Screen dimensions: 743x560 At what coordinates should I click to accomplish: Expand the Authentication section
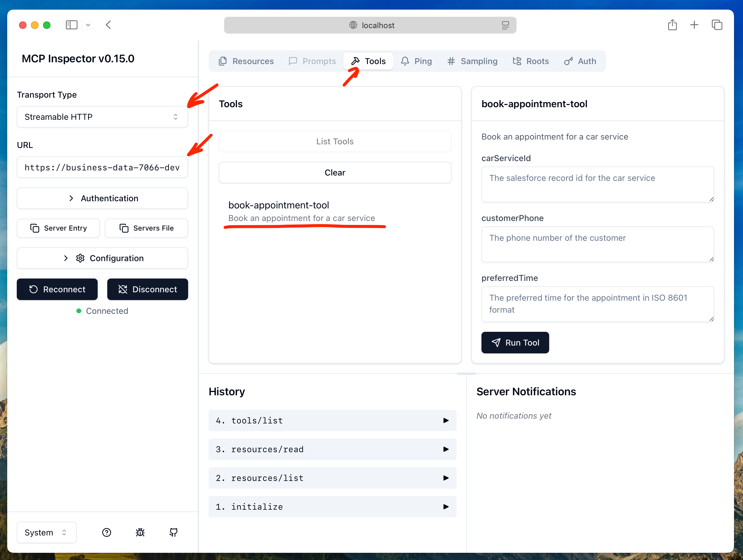point(102,198)
